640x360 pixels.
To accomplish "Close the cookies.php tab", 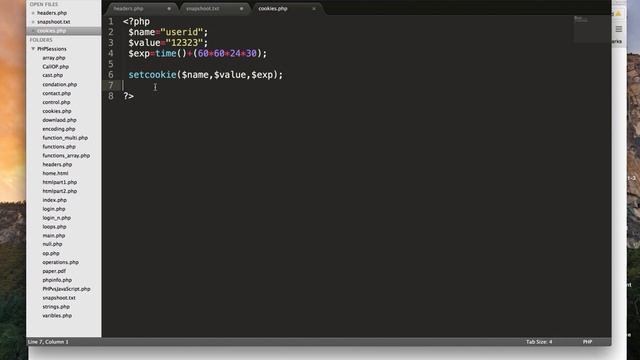I will click(x=314, y=9).
